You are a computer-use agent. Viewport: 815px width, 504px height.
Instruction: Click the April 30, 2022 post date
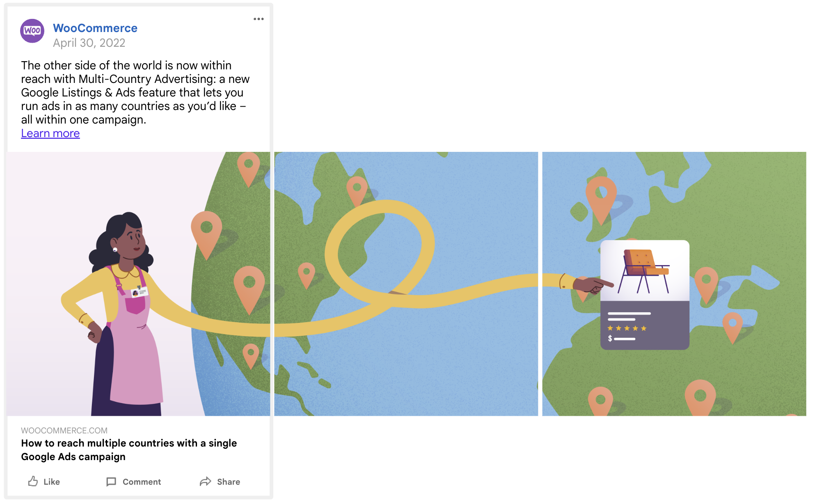[89, 43]
